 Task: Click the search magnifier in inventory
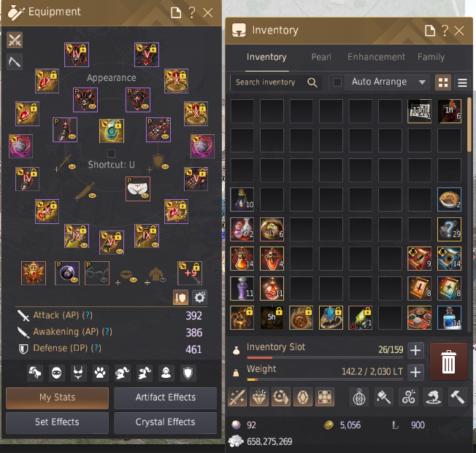[x=312, y=82]
